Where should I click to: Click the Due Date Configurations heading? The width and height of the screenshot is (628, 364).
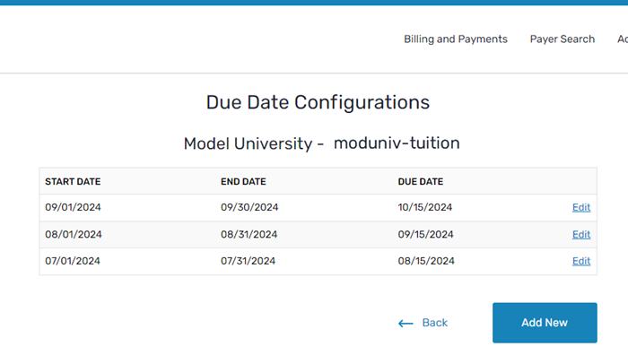pyautogui.click(x=318, y=102)
